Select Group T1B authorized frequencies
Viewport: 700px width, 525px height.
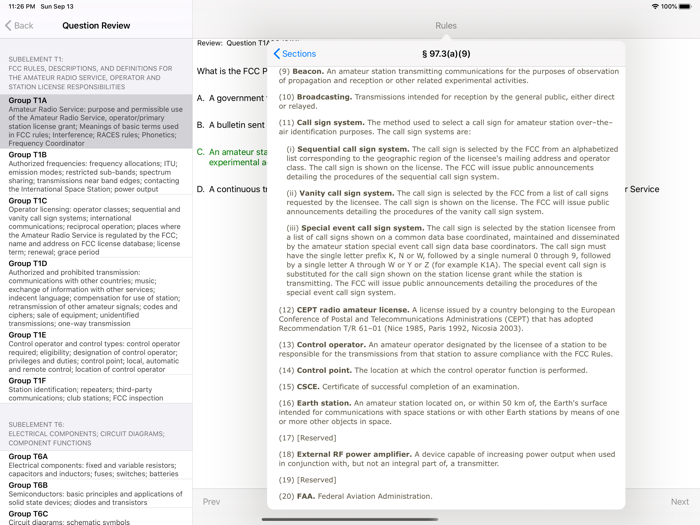click(96, 172)
